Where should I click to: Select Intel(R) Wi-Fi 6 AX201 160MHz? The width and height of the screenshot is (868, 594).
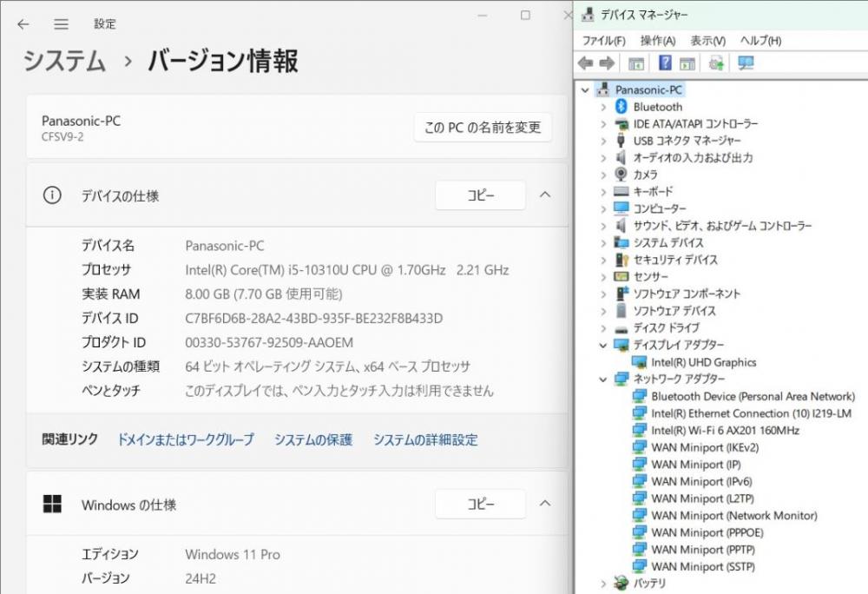[x=725, y=430]
